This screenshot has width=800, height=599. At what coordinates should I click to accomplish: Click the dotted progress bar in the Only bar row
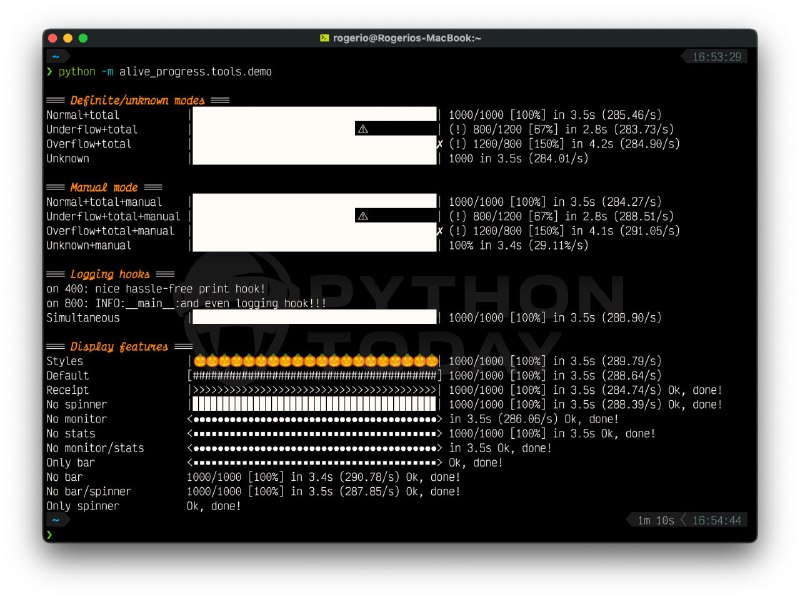tap(314, 463)
